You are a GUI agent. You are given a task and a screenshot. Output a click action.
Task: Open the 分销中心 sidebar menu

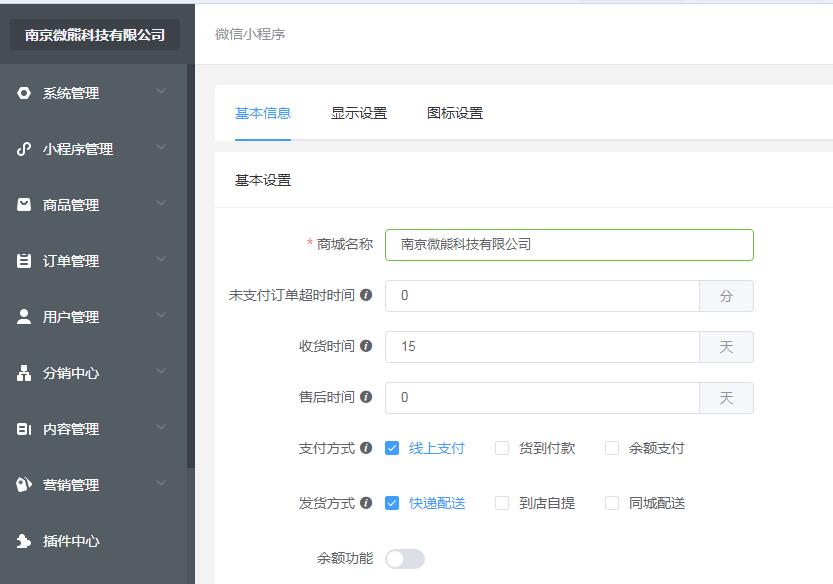[94, 373]
